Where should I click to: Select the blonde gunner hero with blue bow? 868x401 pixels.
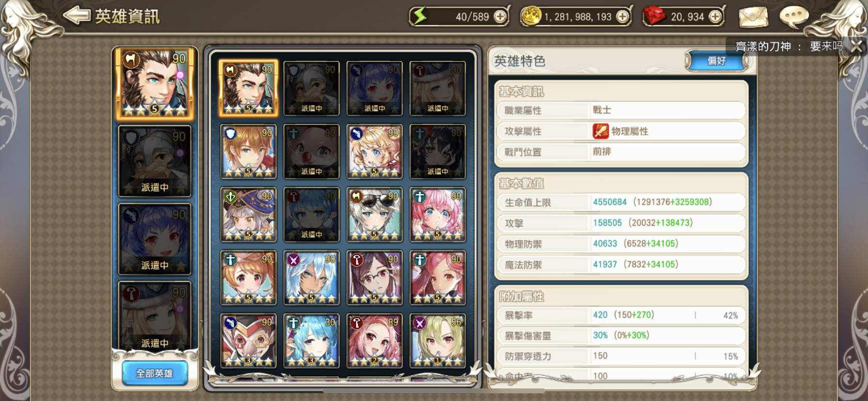(374, 152)
